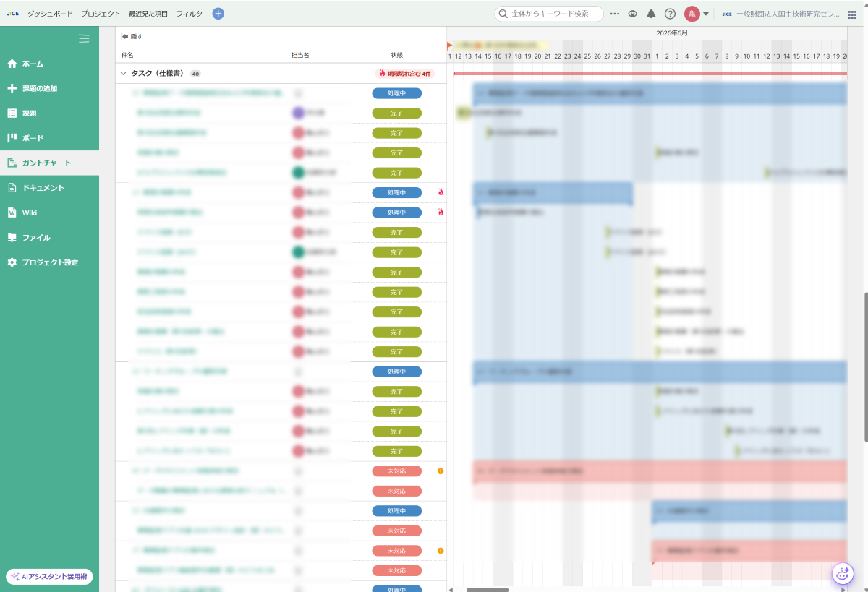Open notifications bell icon
This screenshot has width=868, height=592.
pyautogui.click(x=651, y=14)
